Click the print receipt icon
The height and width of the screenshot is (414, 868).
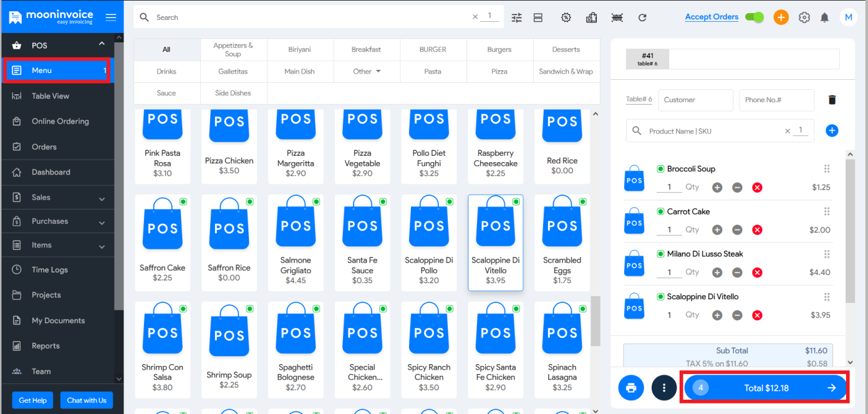(630, 388)
